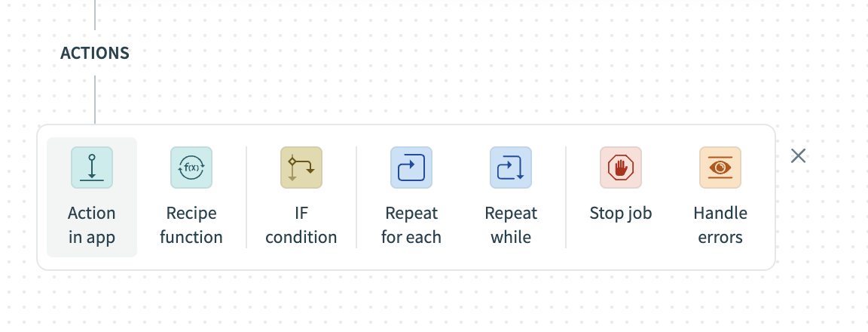Click the ACTIONS section heading
Viewport: 868px width, 332px height.
point(95,54)
